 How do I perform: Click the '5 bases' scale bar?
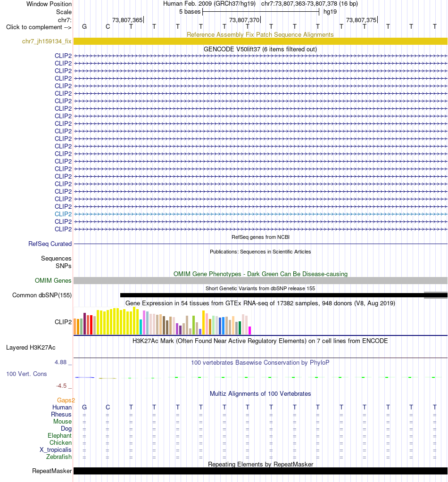261,12
